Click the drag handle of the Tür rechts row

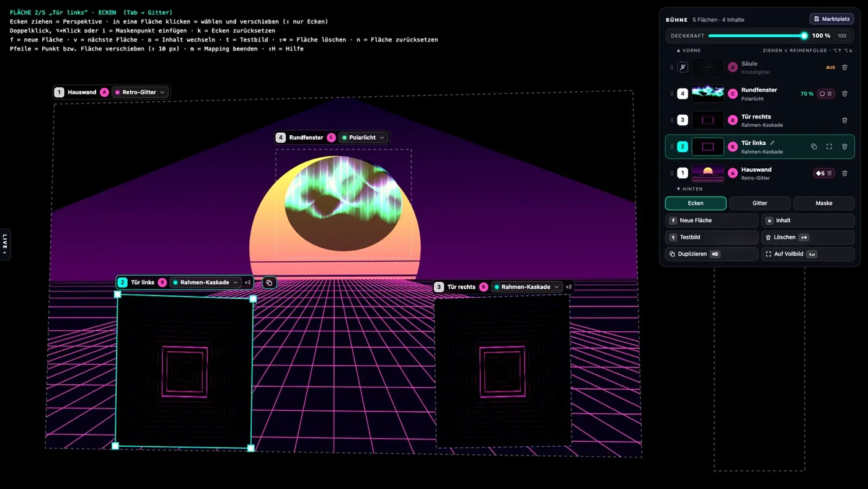671,120
